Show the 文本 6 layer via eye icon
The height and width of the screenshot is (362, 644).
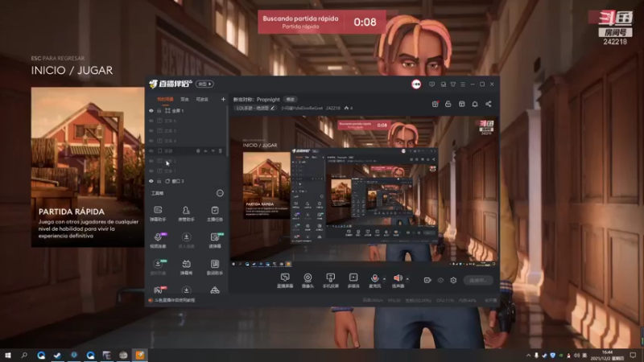pos(151,121)
